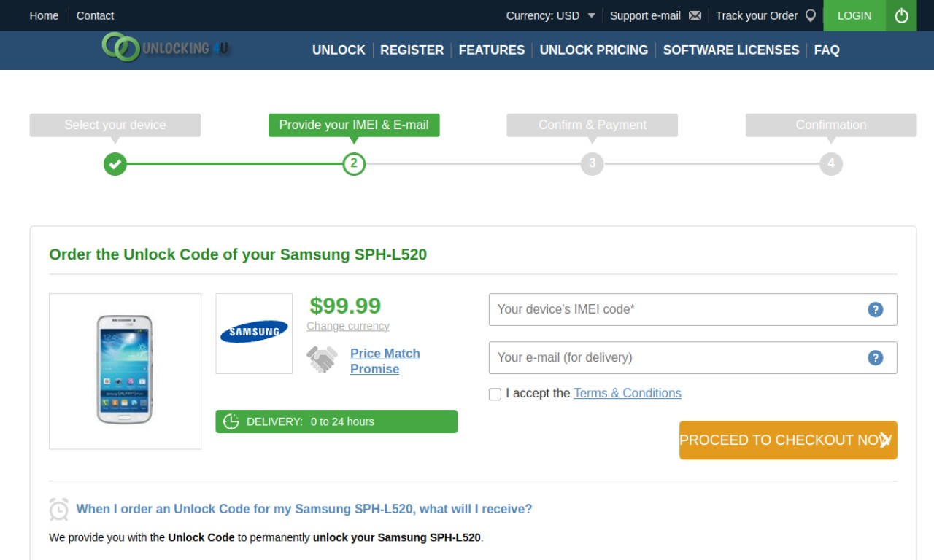Click the Samsung brand logo

[x=254, y=332]
